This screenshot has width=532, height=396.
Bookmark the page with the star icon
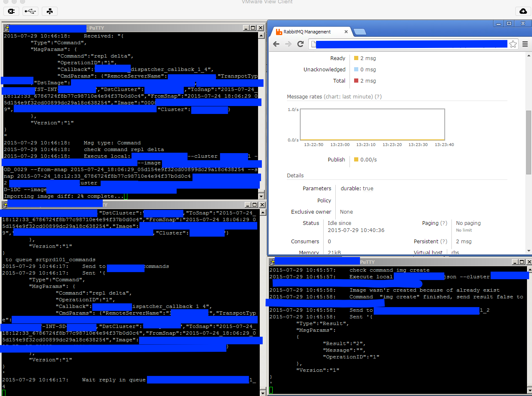click(x=513, y=44)
